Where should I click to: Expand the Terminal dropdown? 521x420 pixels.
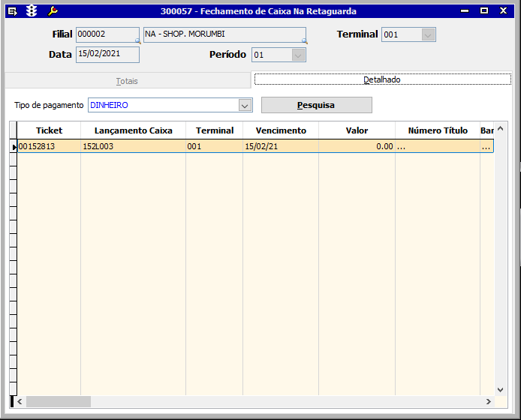(428, 34)
